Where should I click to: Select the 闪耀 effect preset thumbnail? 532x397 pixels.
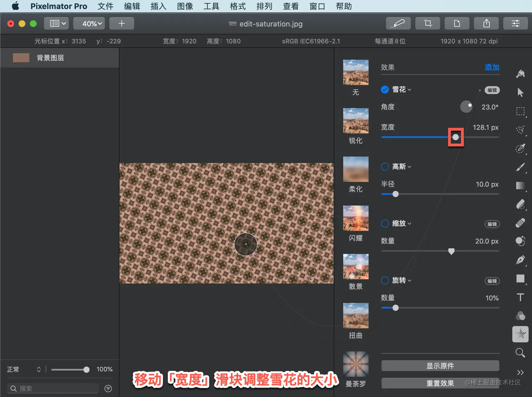click(x=356, y=218)
